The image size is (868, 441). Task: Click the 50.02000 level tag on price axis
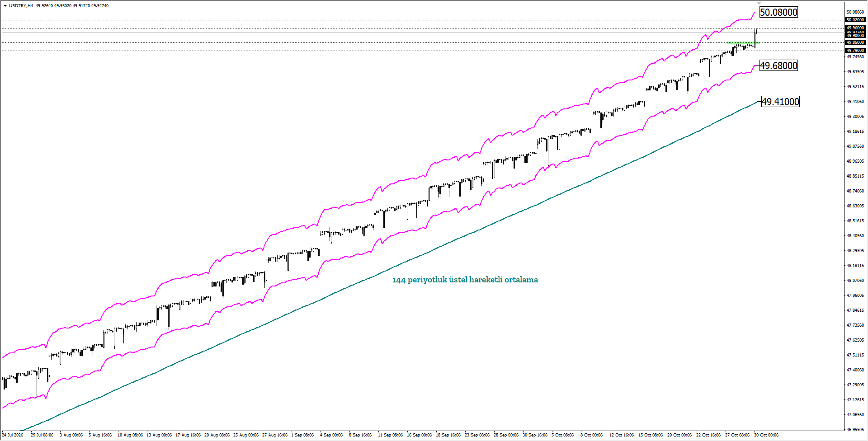855,20
